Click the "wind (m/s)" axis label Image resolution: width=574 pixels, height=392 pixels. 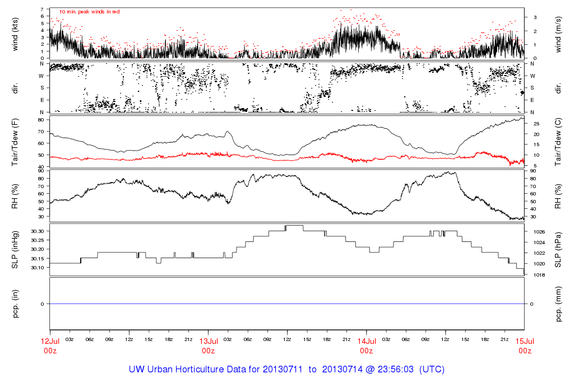(x=558, y=34)
